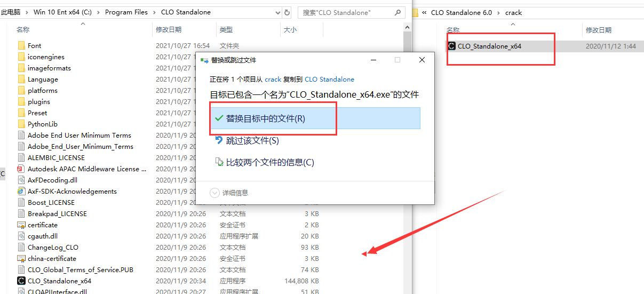Viewport: 644px width, 294px height.
Task: Close the 替换或跳过文件 dialog
Action: coord(422,60)
